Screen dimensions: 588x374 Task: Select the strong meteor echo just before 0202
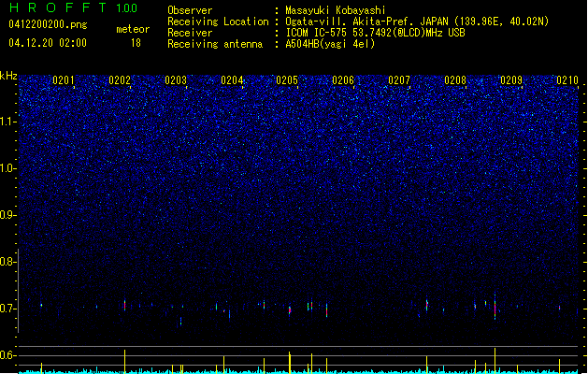coord(125,306)
